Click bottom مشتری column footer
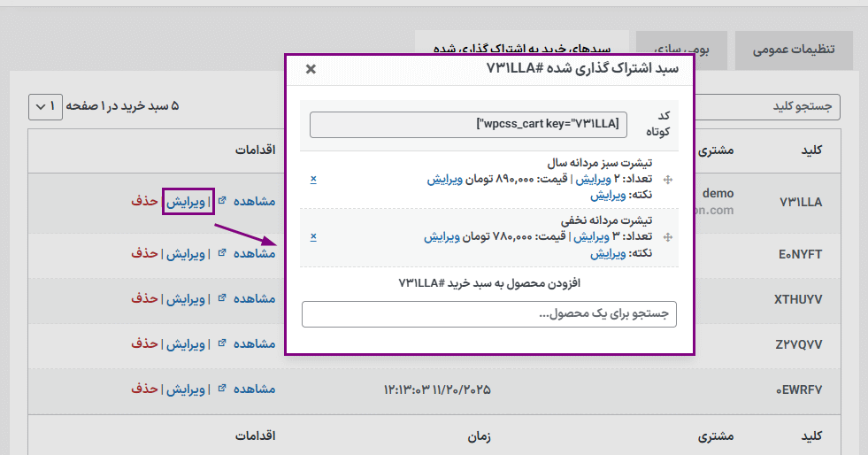 pyautogui.click(x=716, y=436)
